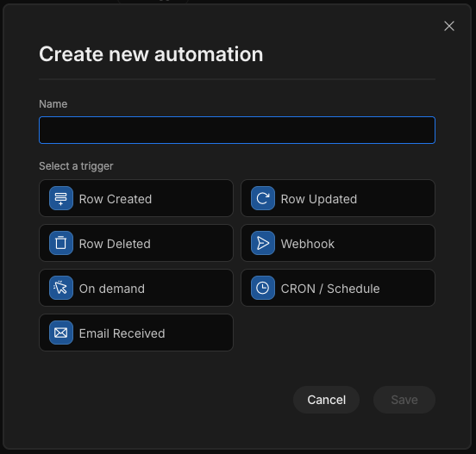
Task: Select the Row Created trigger label
Action: 116,199
